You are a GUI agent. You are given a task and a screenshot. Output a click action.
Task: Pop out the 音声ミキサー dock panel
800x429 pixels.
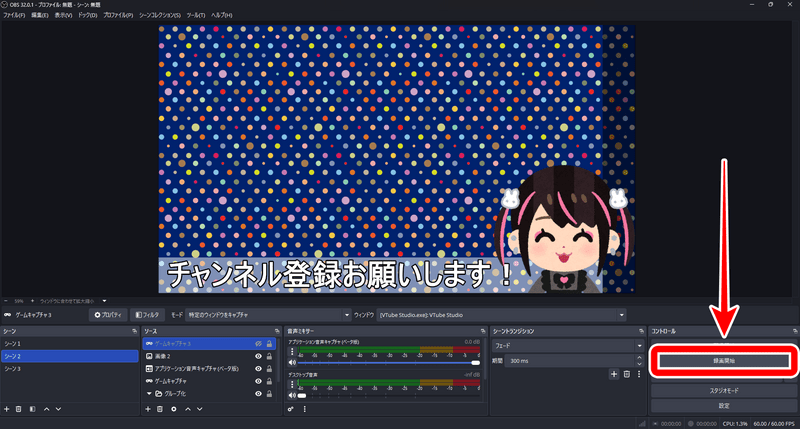483,332
